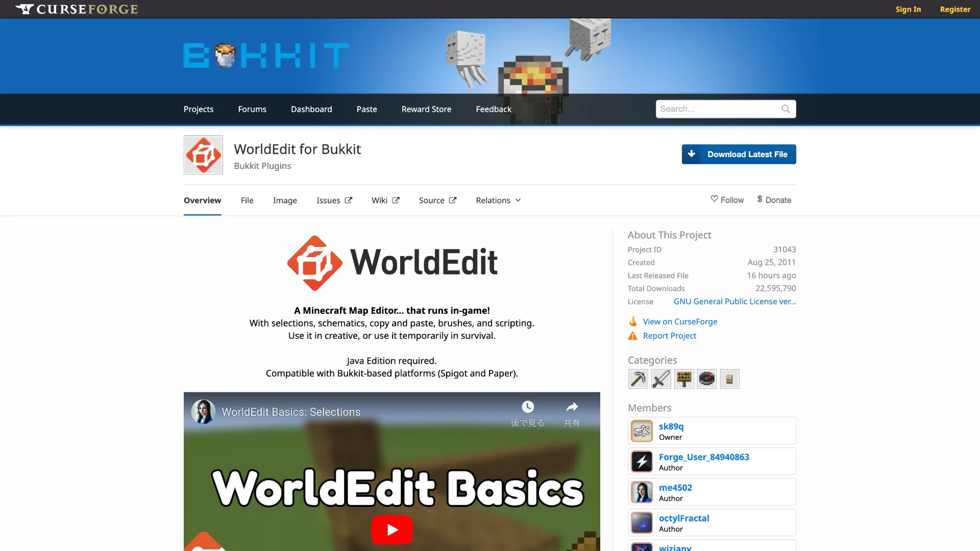Open octylFractal's profile link

point(684,518)
